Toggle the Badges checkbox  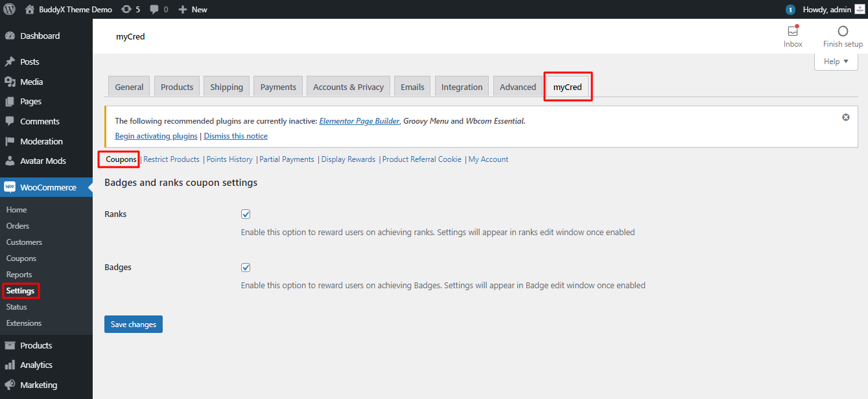pyautogui.click(x=246, y=268)
